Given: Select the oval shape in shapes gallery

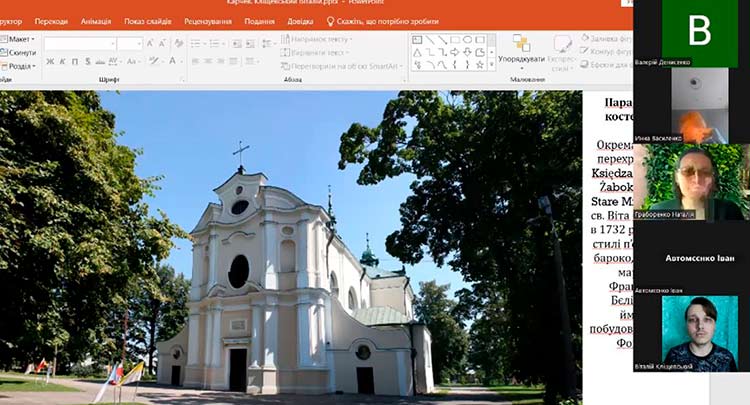Looking at the screenshot, I should point(468,40).
